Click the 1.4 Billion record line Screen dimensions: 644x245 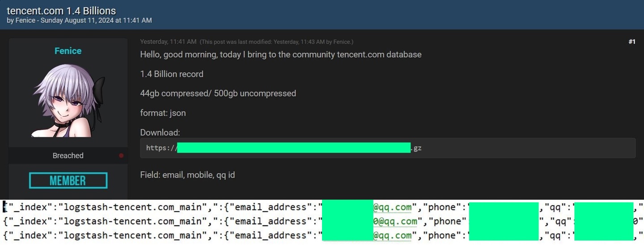[x=172, y=74]
